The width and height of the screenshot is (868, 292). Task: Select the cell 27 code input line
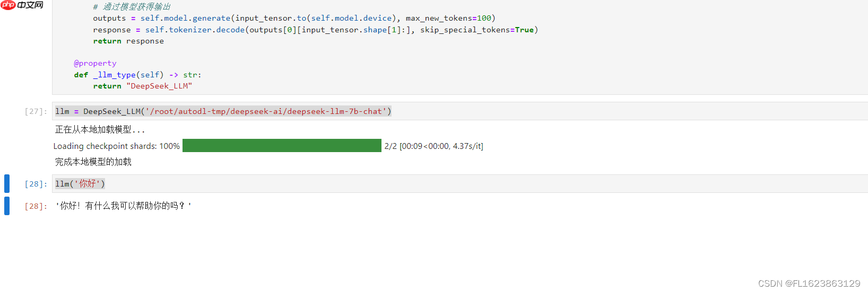click(x=460, y=111)
